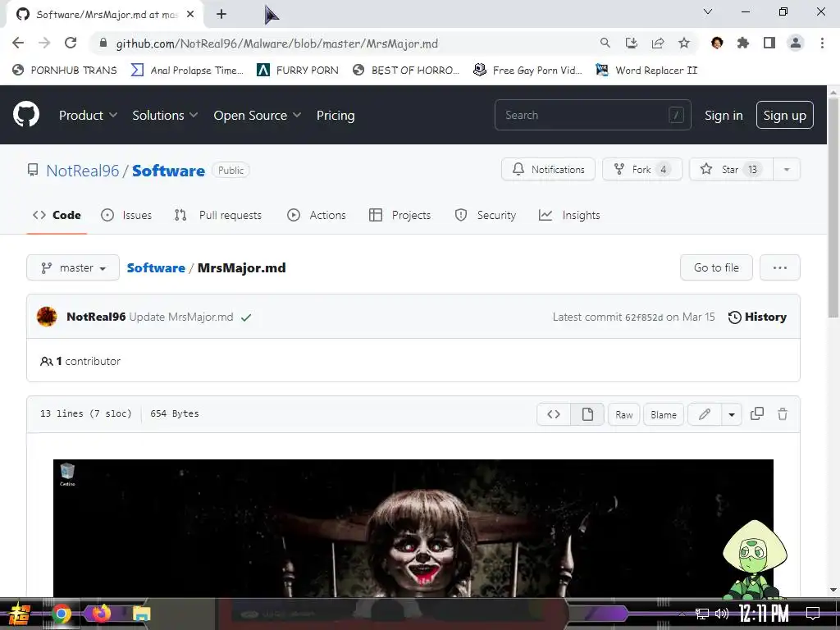
Task: Copy raw contents icon
Action: pos(757,413)
